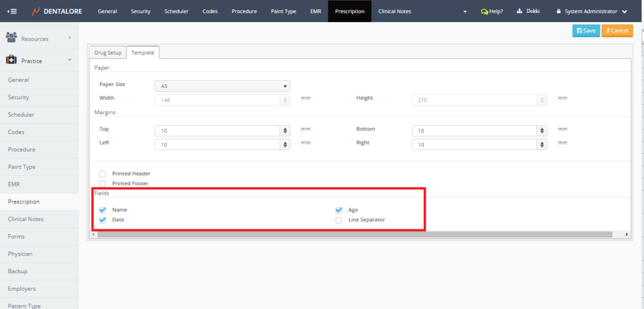Image resolution: width=644 pixels, height=309 pixels.
Task: Click the Cancel button
Action: [x=617, y=30]
